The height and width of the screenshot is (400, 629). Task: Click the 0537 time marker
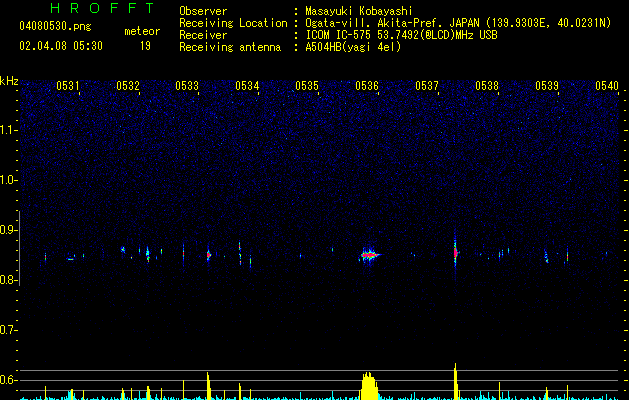coord(427,85)
